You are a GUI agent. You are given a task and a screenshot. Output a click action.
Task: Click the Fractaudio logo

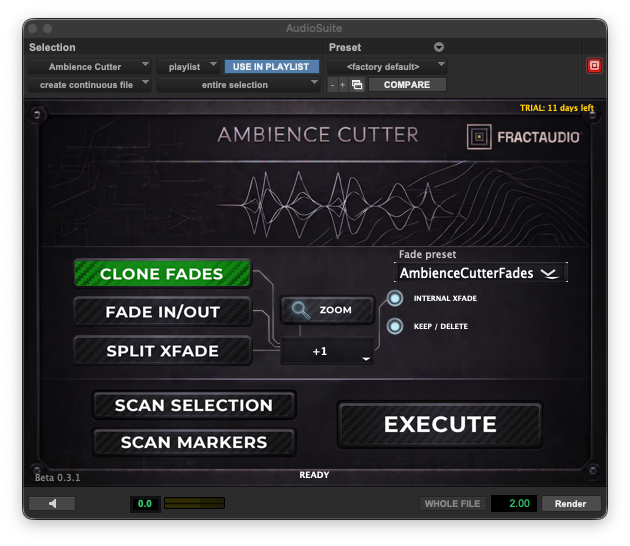[x=524, y=137]
